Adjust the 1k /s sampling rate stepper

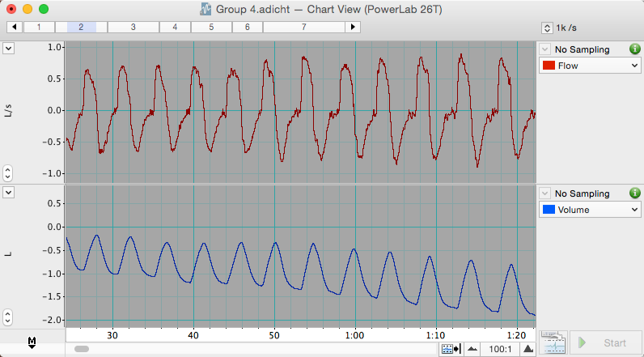[x=547, y=28]
